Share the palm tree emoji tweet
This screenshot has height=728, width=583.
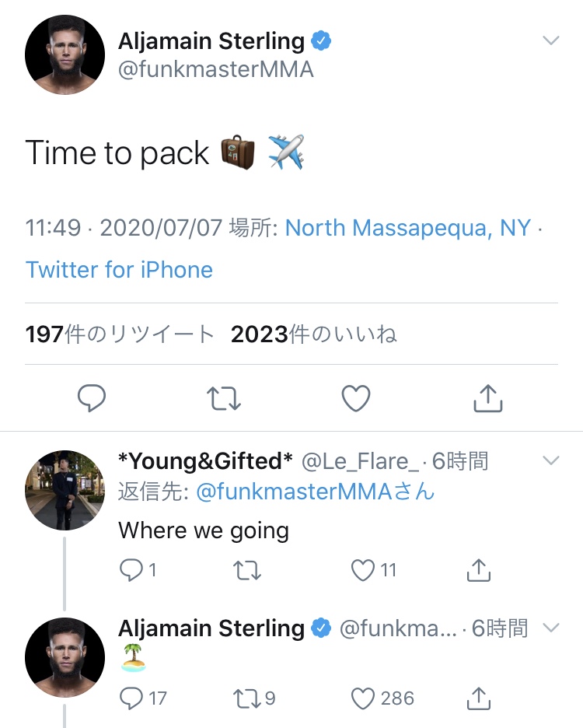tap(478, 698)
